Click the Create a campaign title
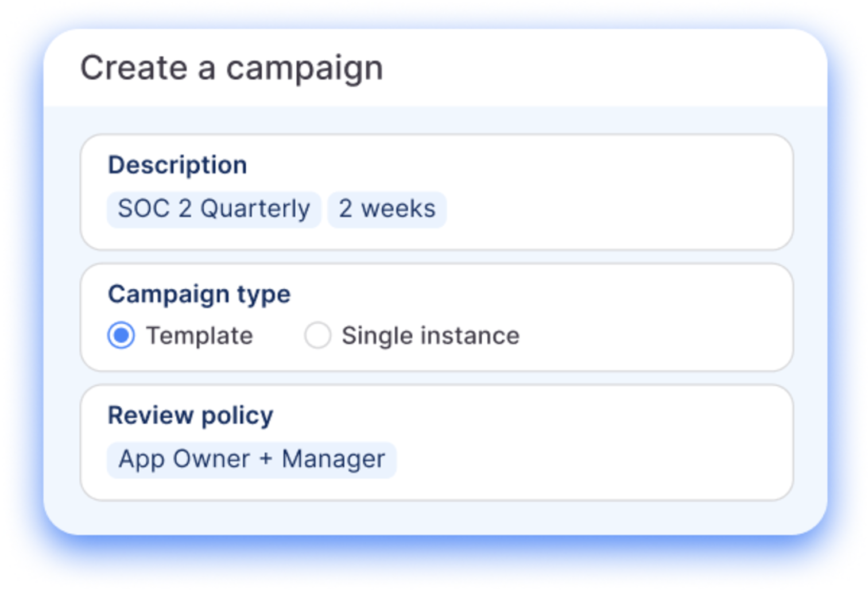The width and height of the screenshot is (868, 590). click(x=231, y=68)
